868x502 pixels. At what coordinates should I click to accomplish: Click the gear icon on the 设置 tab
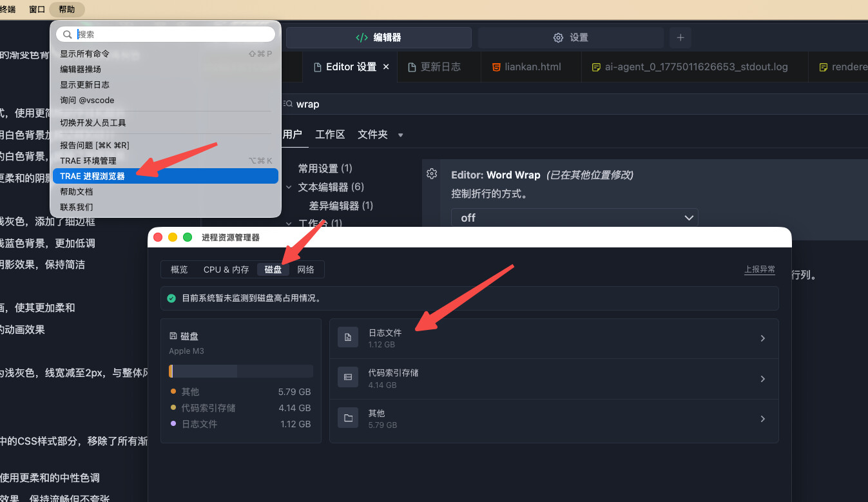click(x=558, y=37)
